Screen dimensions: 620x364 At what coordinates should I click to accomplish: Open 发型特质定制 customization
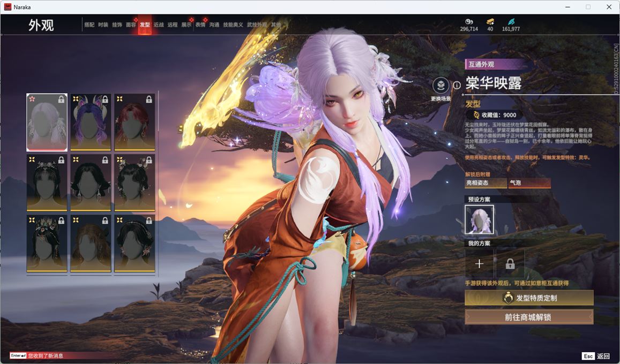tap(529, 298)
